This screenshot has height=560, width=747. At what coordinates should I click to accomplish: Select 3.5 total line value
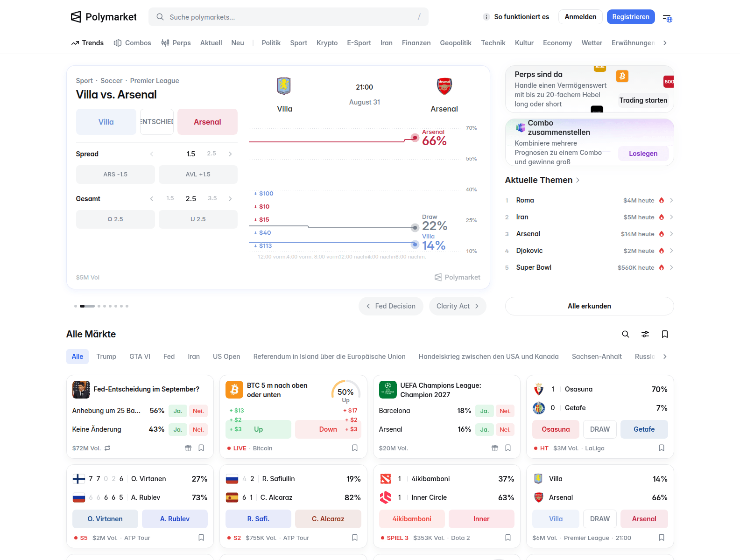pyautogui.click(x=212, y=198)
